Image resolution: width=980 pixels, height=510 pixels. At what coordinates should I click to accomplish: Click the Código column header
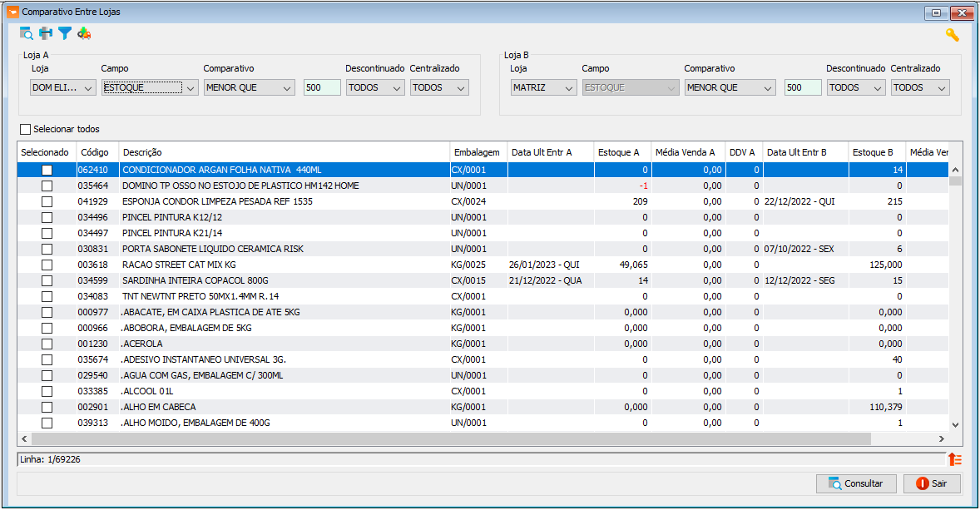(97, 152)
